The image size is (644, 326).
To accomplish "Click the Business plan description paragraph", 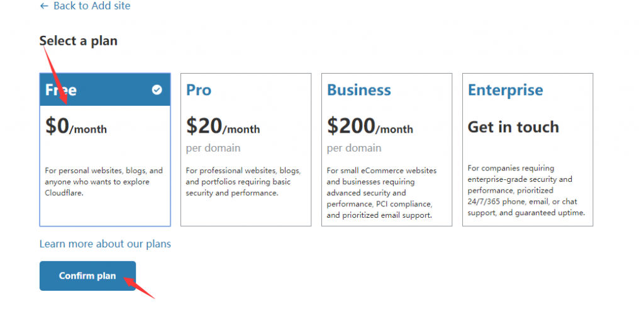I will coord(382,193).
